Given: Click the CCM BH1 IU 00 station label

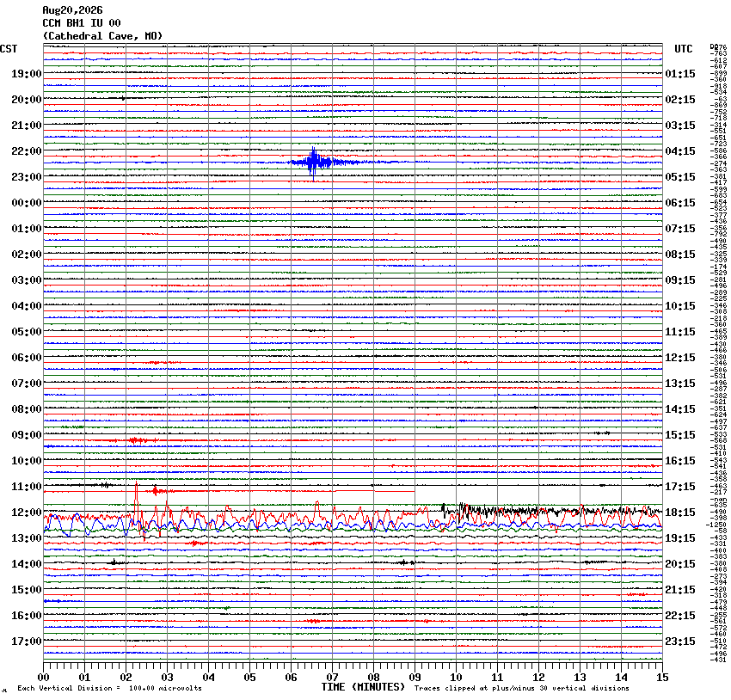Looking at the screenshot, I should click(x=82, y=23).
